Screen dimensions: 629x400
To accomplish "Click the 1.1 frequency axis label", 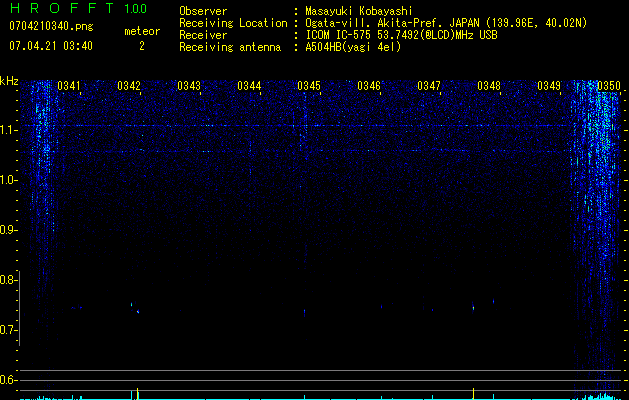I will (x=8, y=130).
